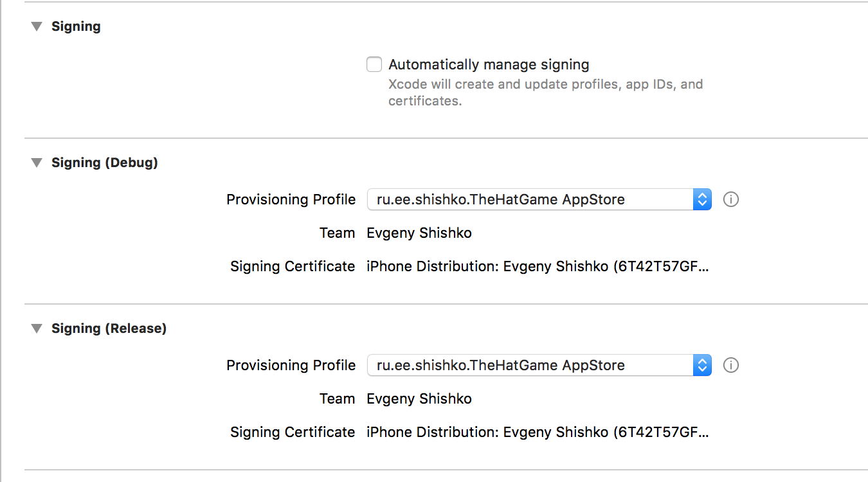Click the info icon beside the Debug provisioning profile

(x=731, y=199)
